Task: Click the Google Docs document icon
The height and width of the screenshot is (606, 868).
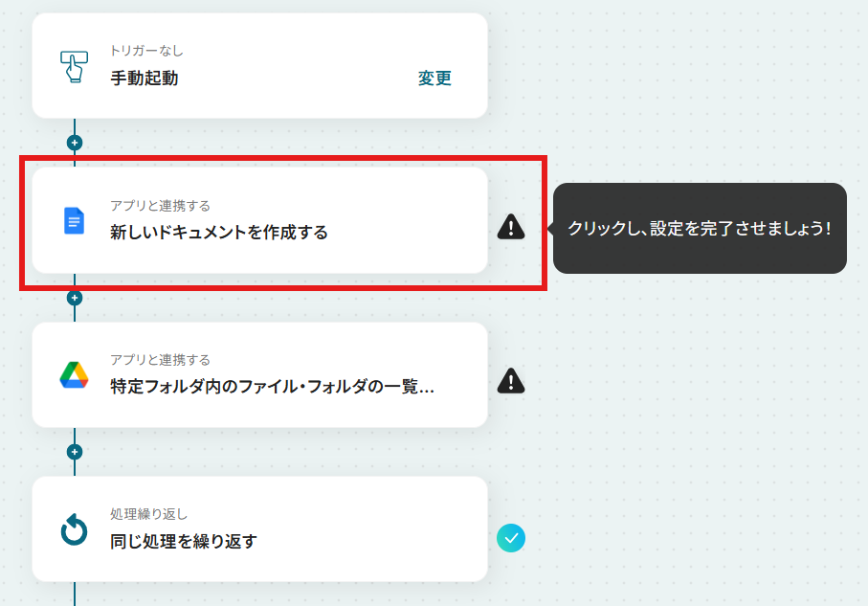Action: click(75, 221)
